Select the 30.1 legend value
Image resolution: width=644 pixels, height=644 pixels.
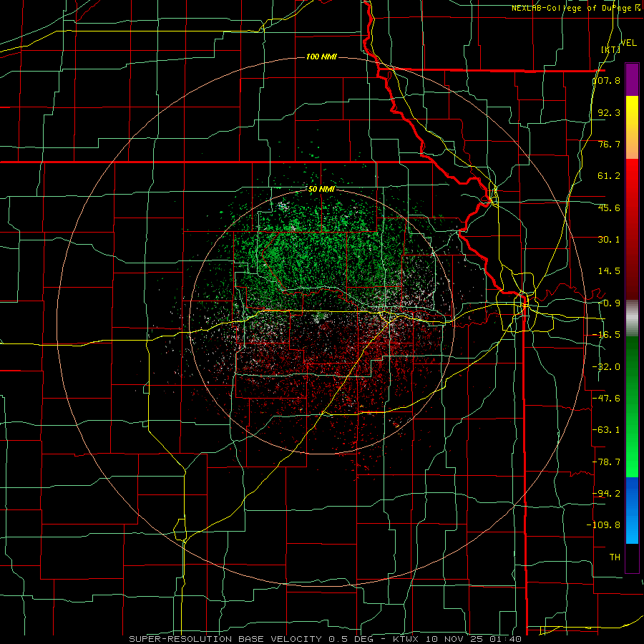pyautogui.click(x=609, y=240)
